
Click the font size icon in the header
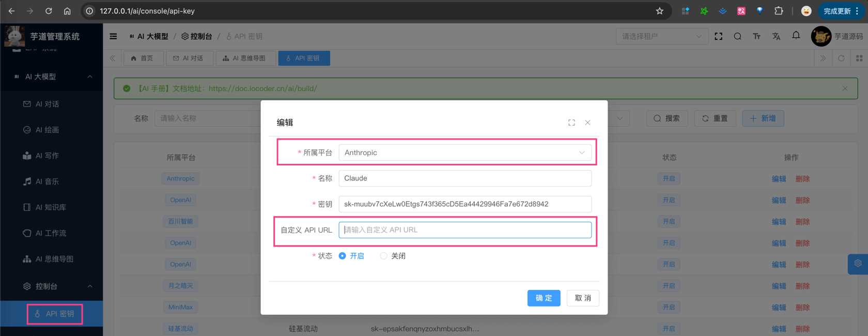point(756,36)
